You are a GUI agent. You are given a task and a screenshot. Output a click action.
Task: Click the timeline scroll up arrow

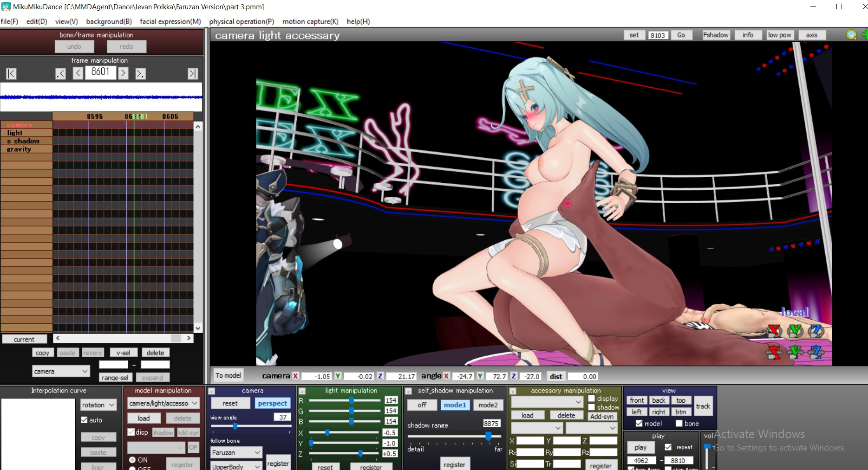click(198, 126)
